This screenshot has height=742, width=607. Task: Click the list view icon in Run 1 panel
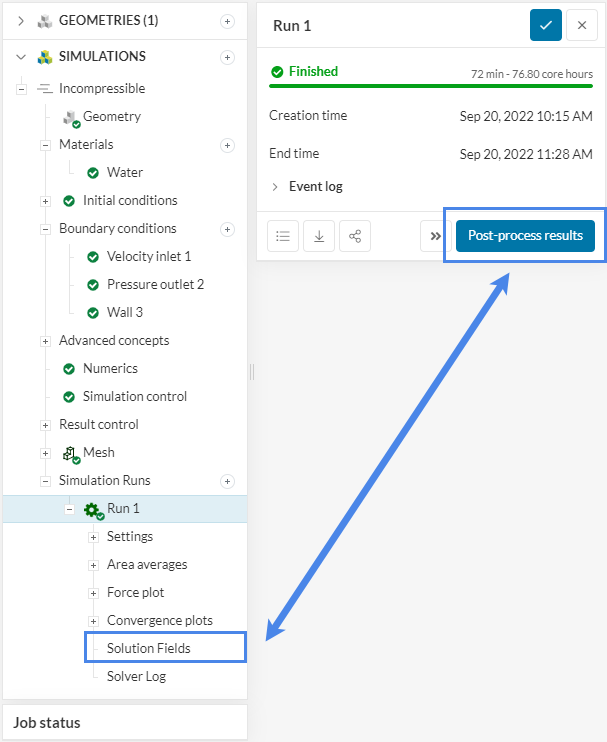(x=283, y=237)
